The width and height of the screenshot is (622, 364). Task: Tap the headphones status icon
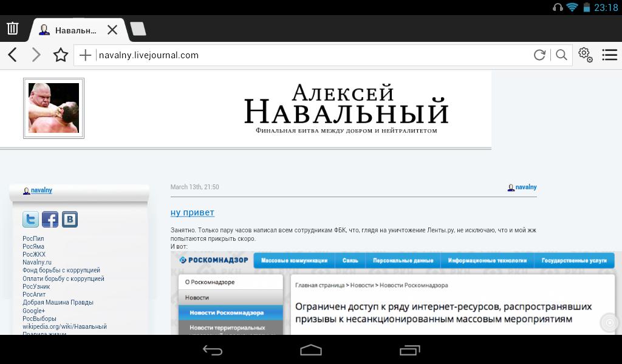click(x=558, y=7)
